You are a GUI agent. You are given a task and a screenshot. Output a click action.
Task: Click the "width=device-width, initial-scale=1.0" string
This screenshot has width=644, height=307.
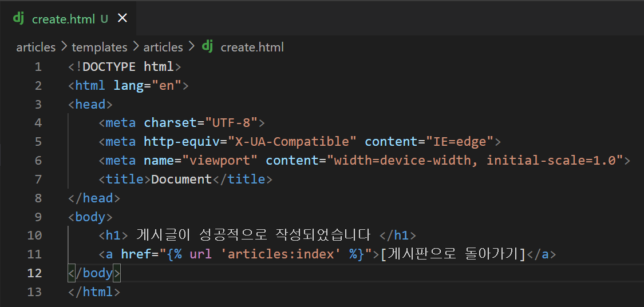coord(475,161)
